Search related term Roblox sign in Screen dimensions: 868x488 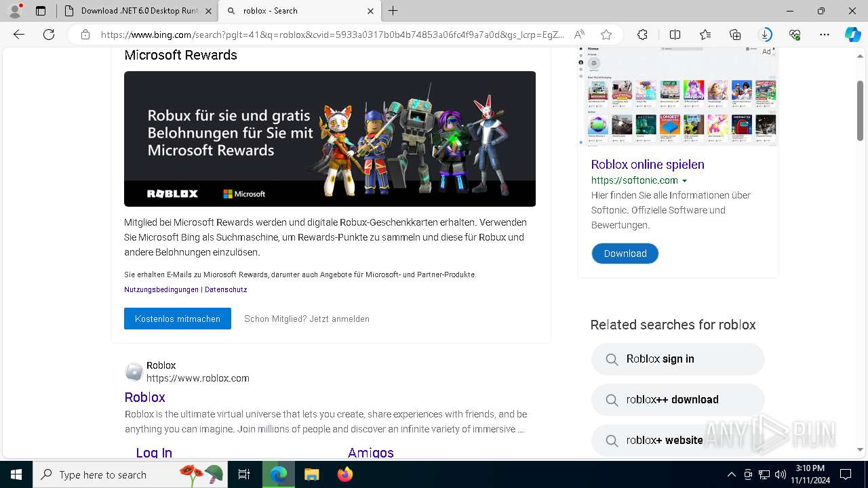tap(678, 359)
